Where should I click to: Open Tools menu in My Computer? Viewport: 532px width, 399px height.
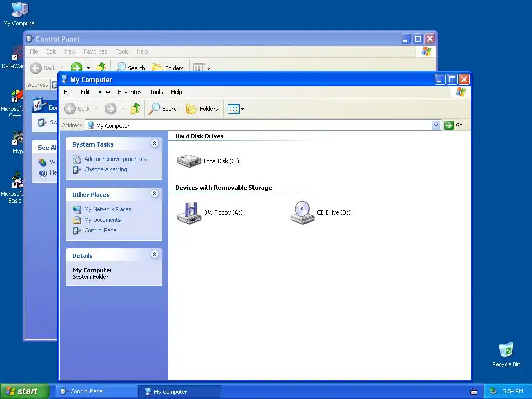pos(156,92)
